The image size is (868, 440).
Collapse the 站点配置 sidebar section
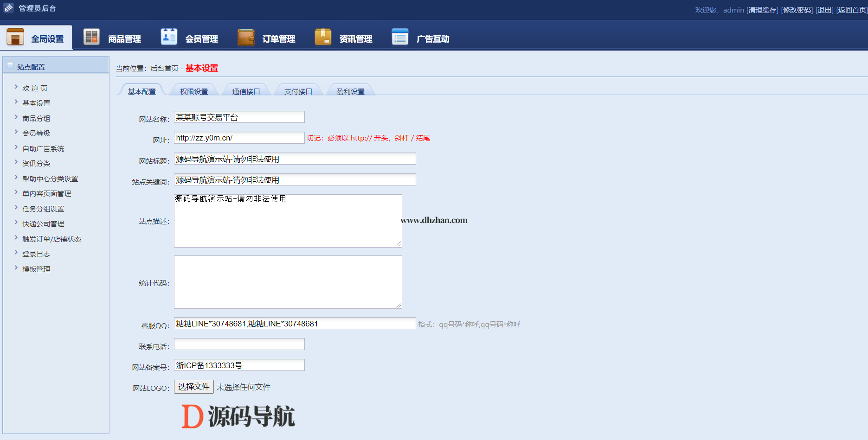(x=10, y=66)
